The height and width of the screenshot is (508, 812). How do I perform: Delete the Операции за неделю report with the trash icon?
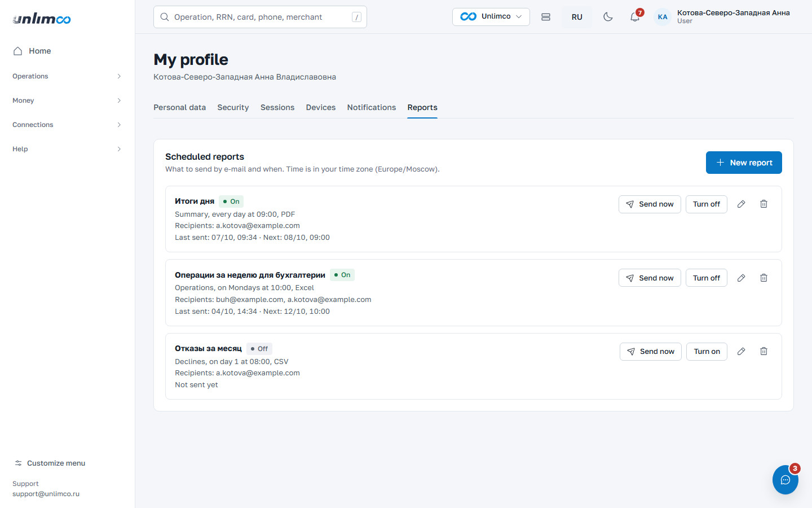(x=764, y=278)
